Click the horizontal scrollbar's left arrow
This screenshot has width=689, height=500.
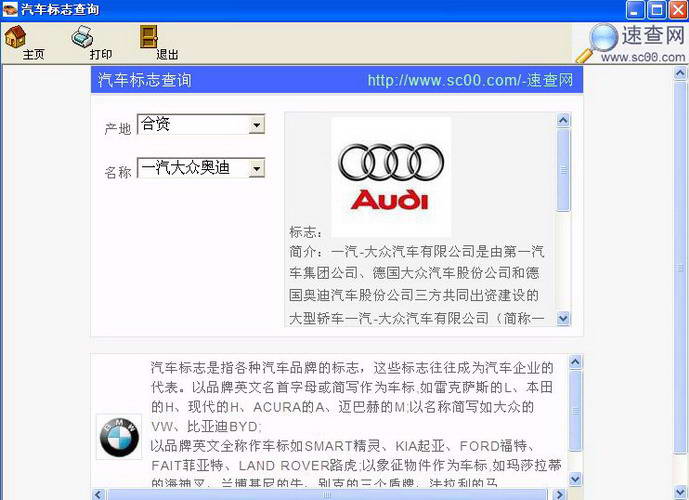coord(99,494)
